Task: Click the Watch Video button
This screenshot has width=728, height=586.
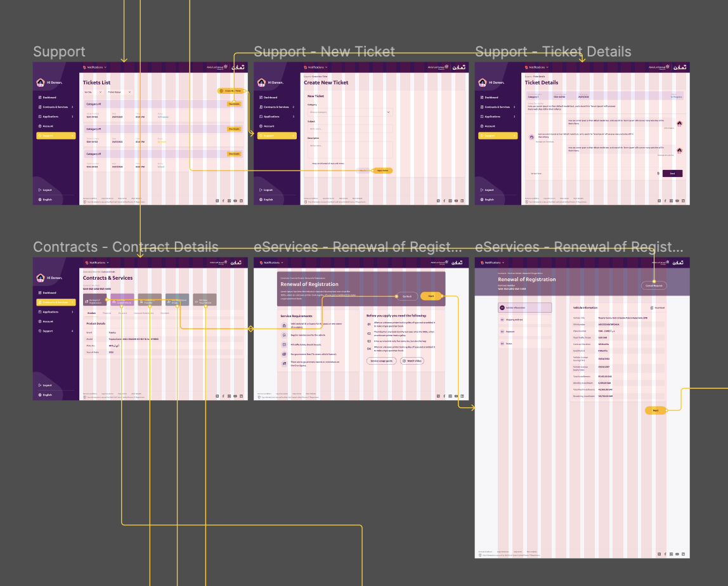Action: 412,361
